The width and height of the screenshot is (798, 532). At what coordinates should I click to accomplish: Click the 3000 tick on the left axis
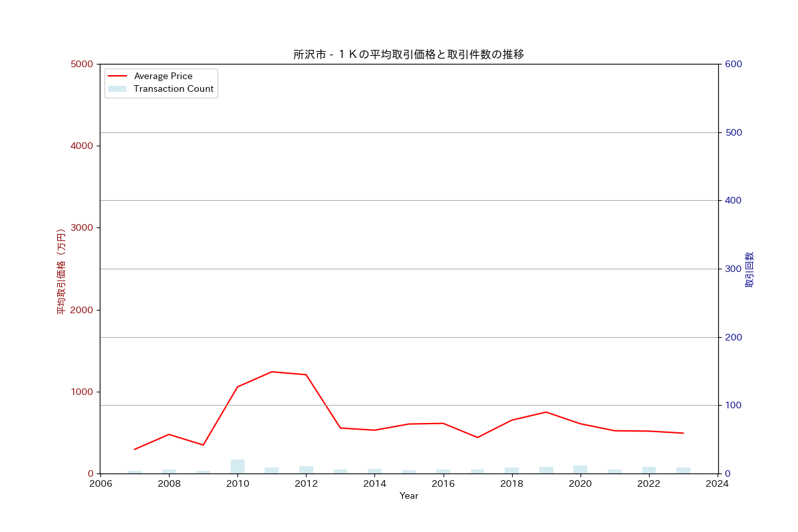pyautogui.click(x=81, y=228)
